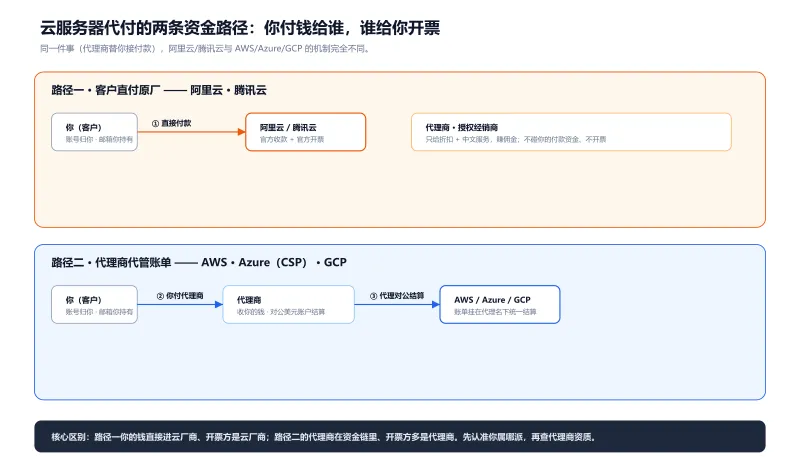Select the '你（客户）' box in 路径二
The image size is (800, 457).
point(94,304)
